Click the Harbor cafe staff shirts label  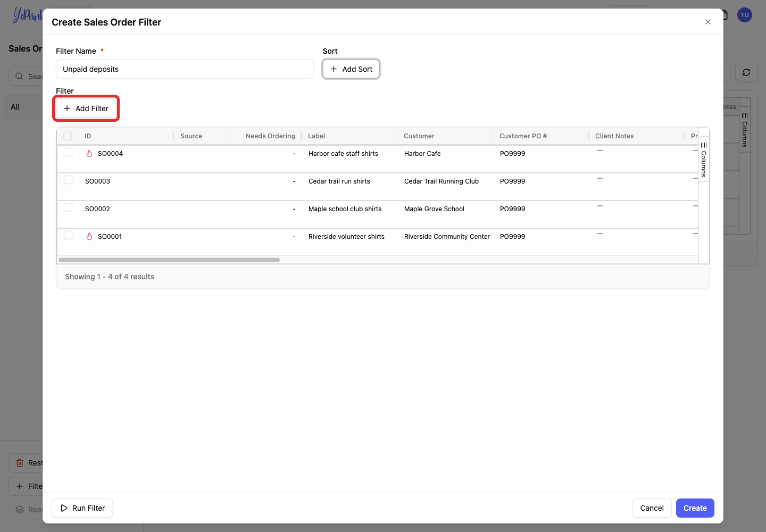pyautogui.click(x=343, y=154)
